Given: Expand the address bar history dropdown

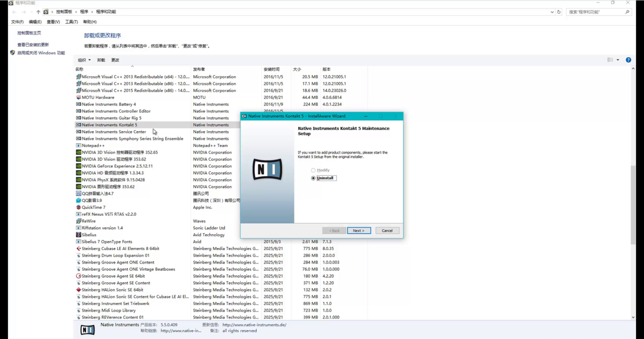Looking at the screenshot, I should click(552, 12).
